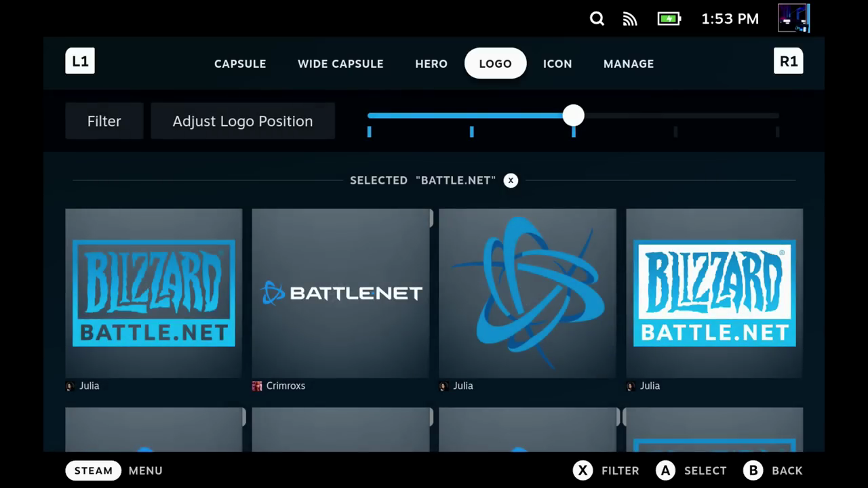
Task: Open author Crimroxs under wordmark logo
Action: coord(285,386)
